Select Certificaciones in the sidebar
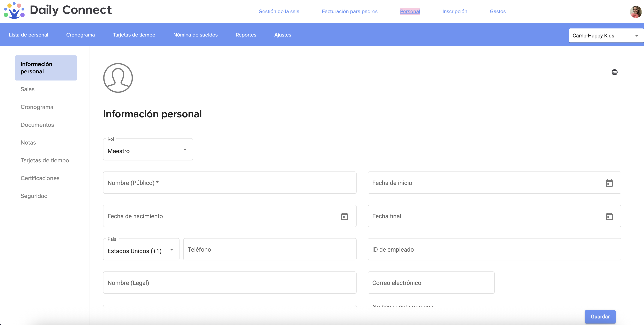The width and height of the screenshot is (644, 325). [x=40, y=178]
